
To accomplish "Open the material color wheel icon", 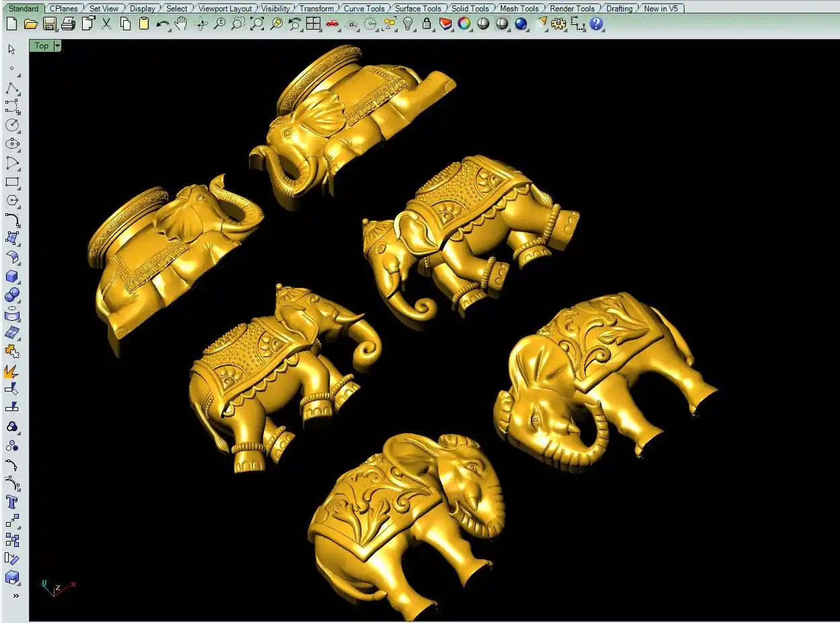I will [464, 24].
